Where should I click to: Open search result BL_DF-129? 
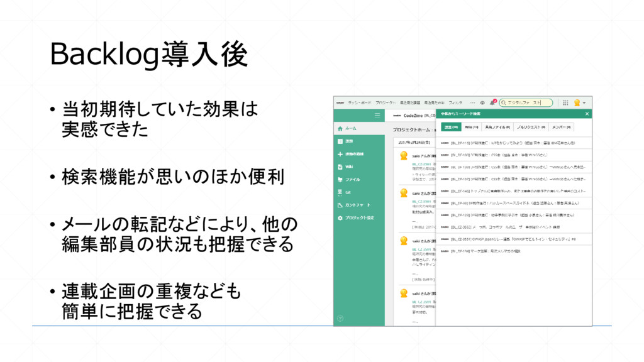pos(514,215)
